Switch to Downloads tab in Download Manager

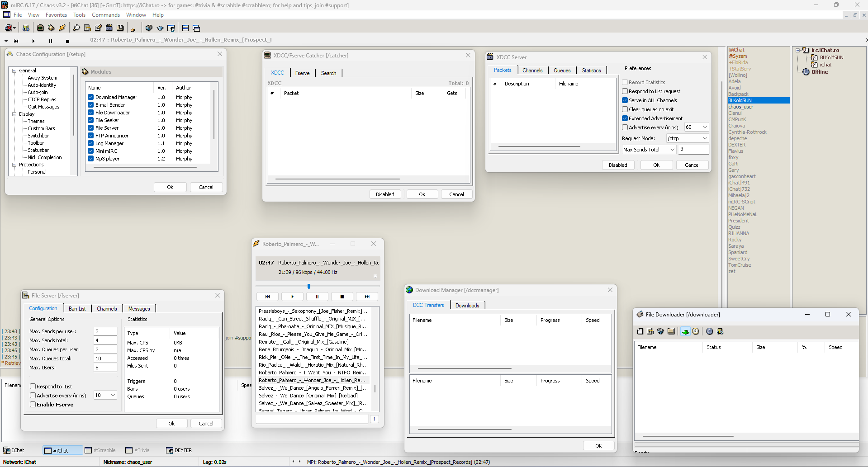pyautogui.click(x=467, y=306)
